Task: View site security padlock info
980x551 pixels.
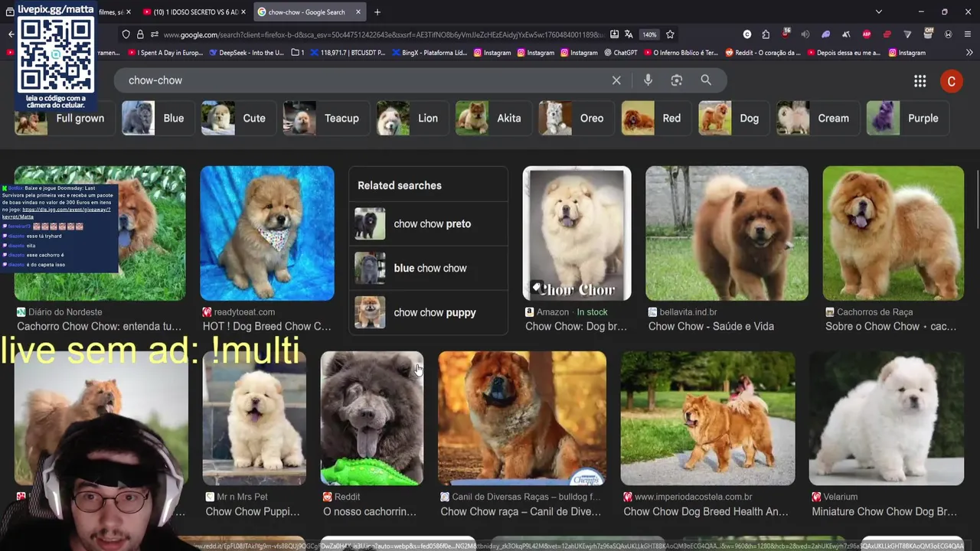Action: [140, 34]
